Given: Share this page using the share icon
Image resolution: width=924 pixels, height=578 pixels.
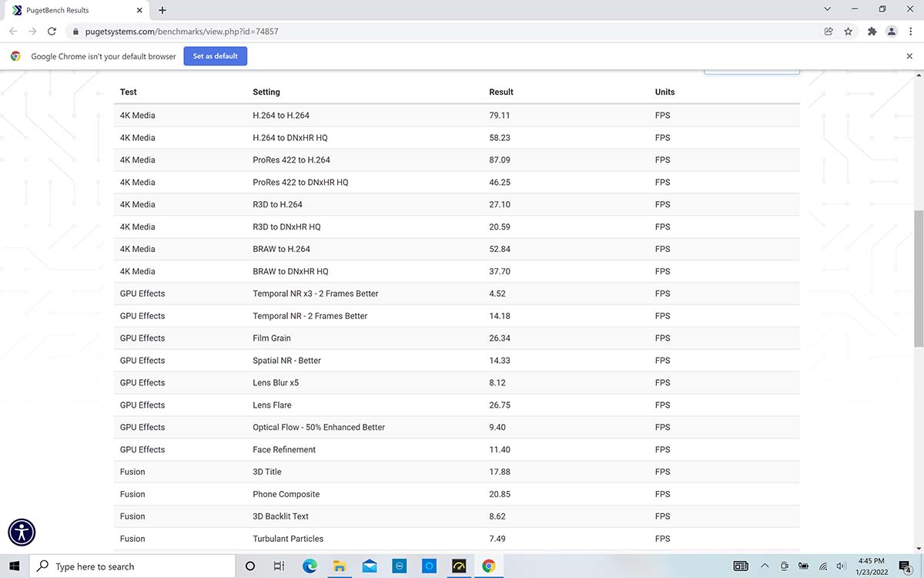Looking at the screenshot, I should [x=829, y=32].
